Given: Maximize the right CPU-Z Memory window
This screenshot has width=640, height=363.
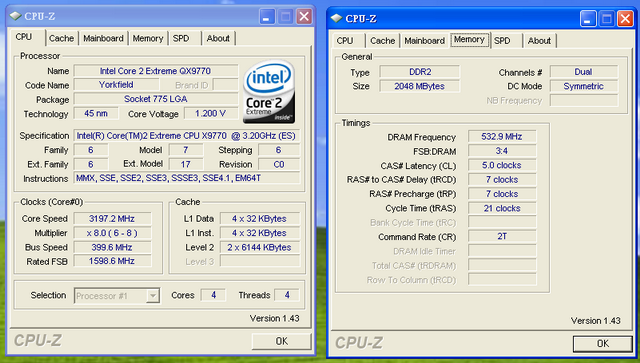Looking at the screenshot, I should pos(607,19).
